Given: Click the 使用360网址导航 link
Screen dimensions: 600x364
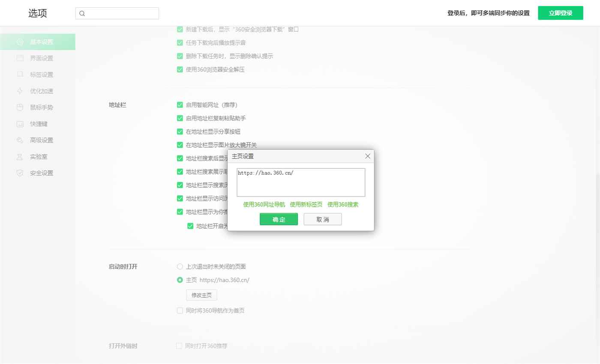Looking at the screenshot, I should click(264, 205).
